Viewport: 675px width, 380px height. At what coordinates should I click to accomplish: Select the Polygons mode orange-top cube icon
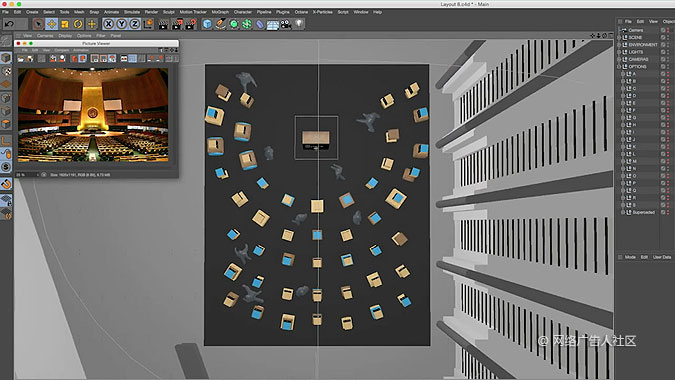tap(6, 124)
